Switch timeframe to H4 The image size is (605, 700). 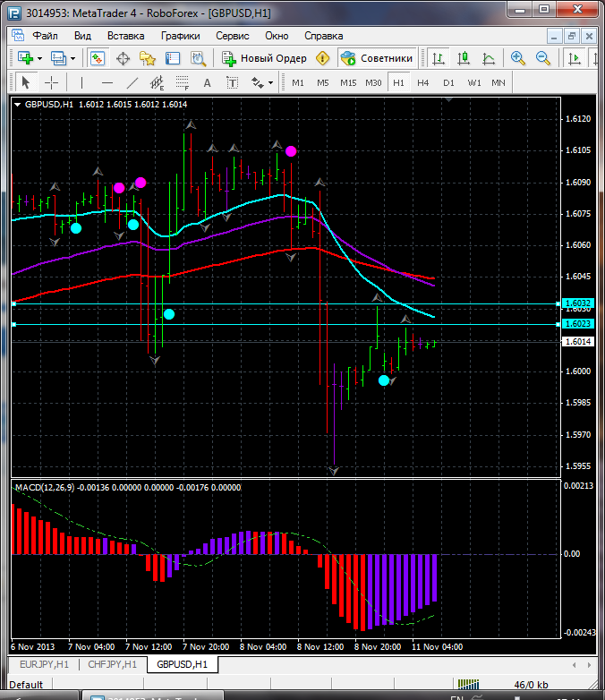[422, 82]
